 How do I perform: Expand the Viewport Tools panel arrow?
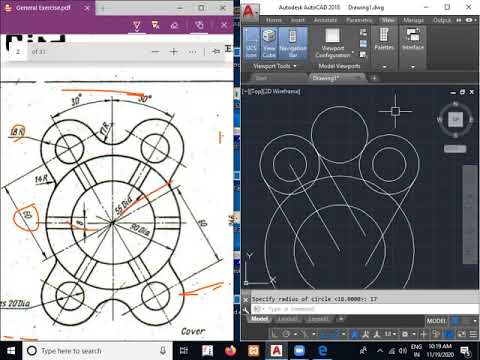pos(295,66)
